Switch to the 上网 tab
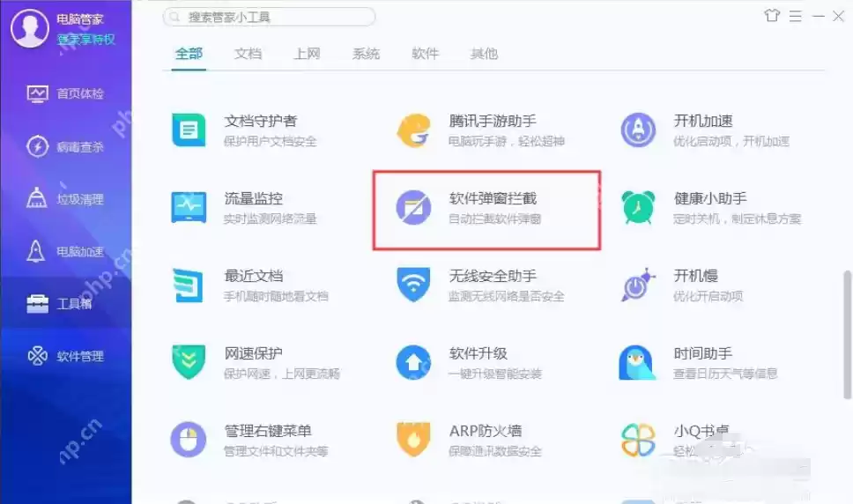Viewport: 853px width, 504px height. tap(307, 54)
